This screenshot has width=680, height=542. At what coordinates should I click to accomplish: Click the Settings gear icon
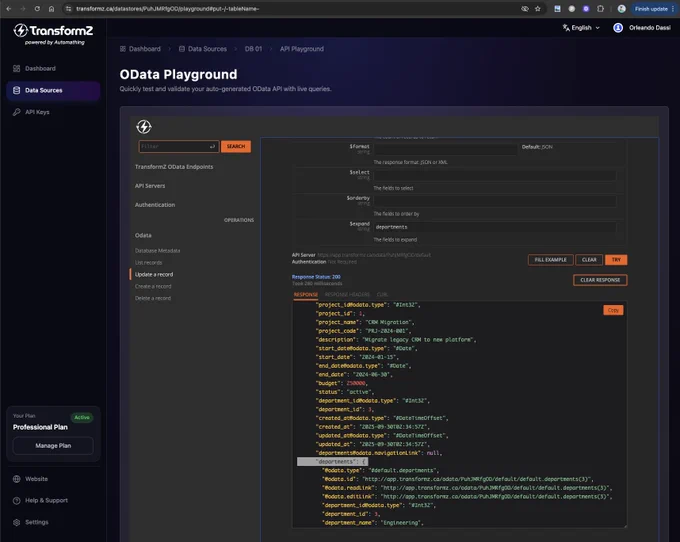[16, 522]
